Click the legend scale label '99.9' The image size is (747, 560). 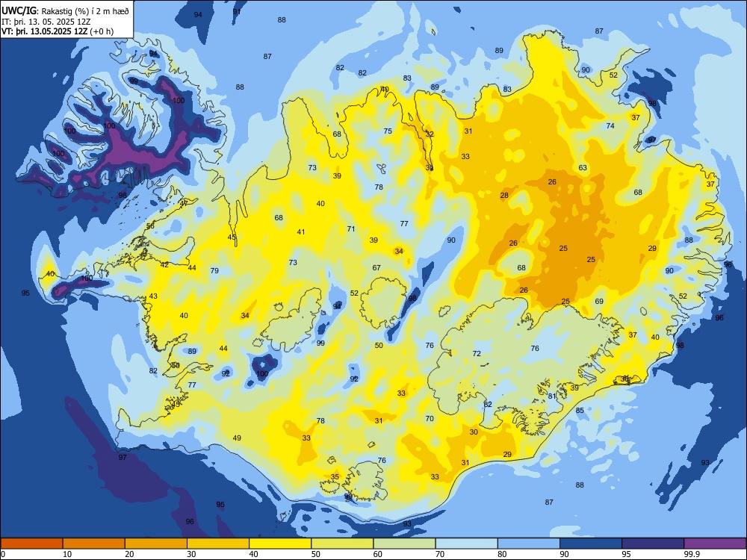(x=691, y=554)
